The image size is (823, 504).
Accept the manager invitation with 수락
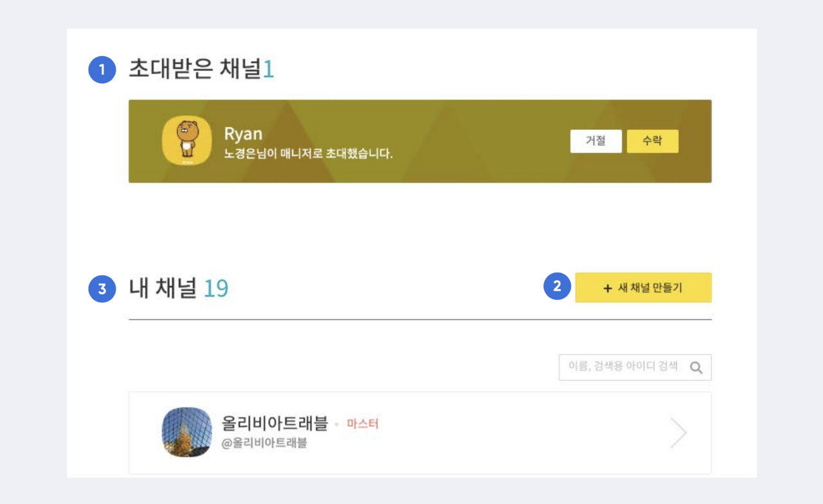(653, 141)
